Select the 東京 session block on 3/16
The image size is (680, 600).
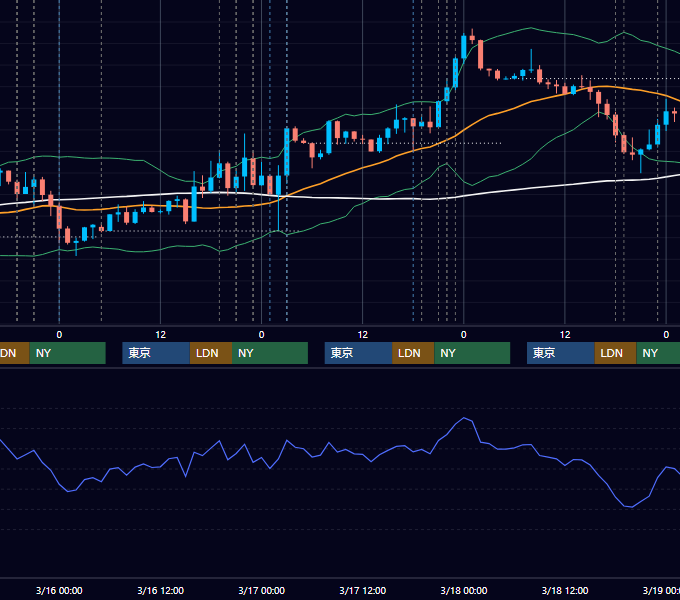point(156,353)
